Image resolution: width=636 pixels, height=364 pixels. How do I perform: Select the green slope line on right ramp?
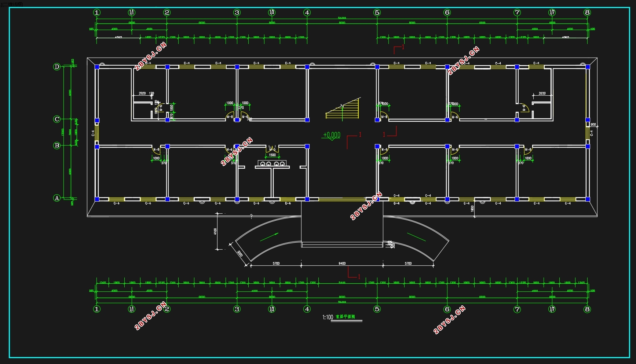coord(416,237)
